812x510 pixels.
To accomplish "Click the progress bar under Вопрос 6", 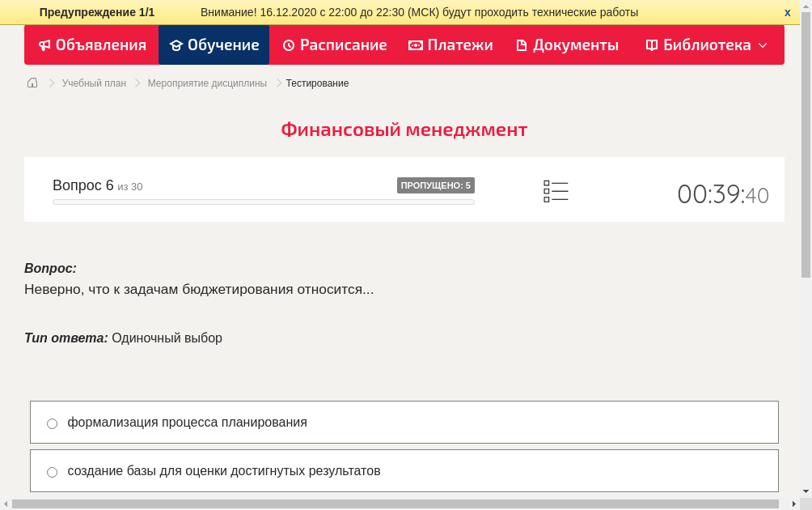I will [263, 202].
